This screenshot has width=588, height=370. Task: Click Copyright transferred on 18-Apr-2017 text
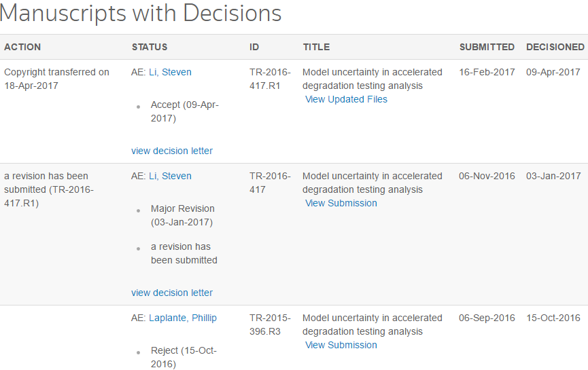[56, 79]
